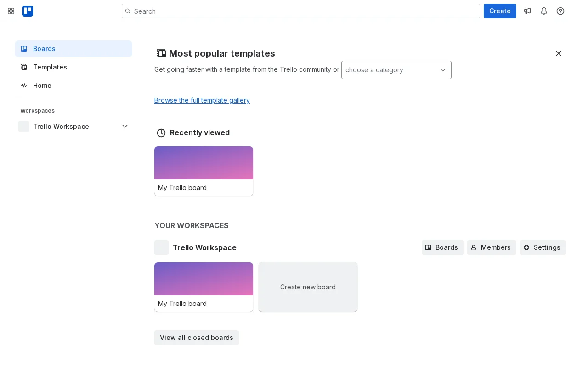This screenshot has height=368, width=588.
Task: Select the Boards icon in the sidebar
Action: 24,49
